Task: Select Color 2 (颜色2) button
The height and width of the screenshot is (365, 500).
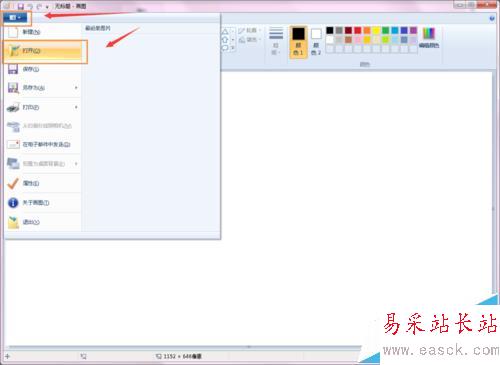Action: click(x=316, y=42)
